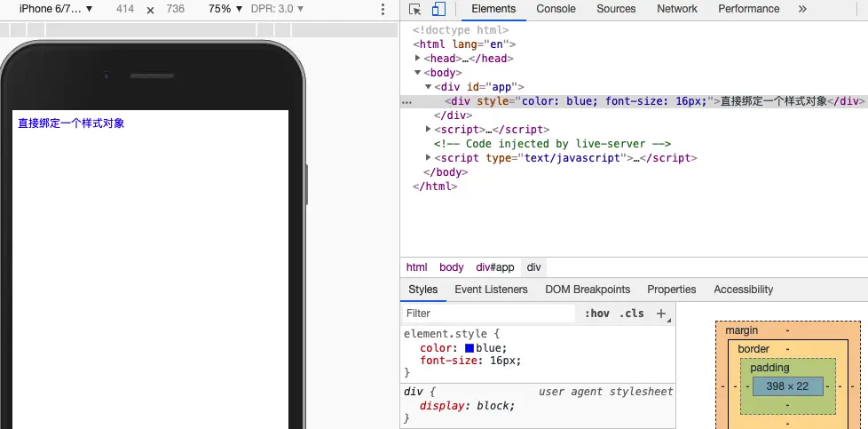The height and width of the screenshot is (429, 868).
Task: Open the 75% zoom dropdown
Action: coord(225,9)
